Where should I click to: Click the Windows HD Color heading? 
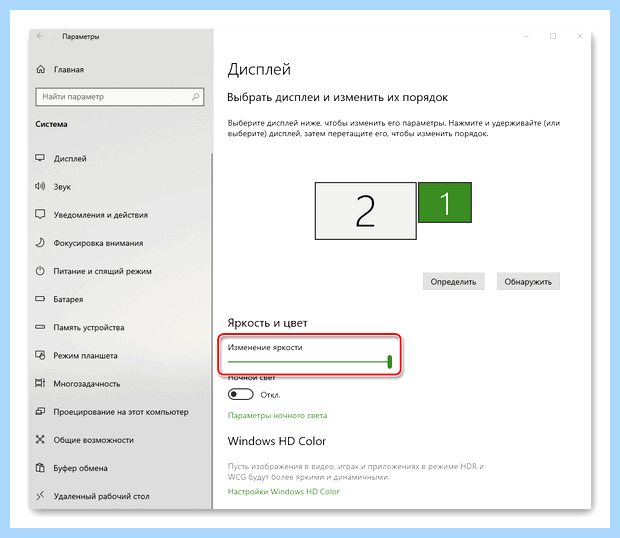click(277, 441)
